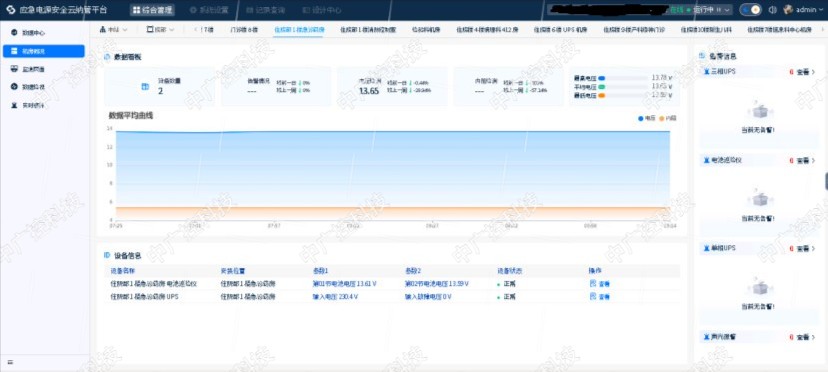Click the 单相UPS alarm category icon

[x=707, y=248]
